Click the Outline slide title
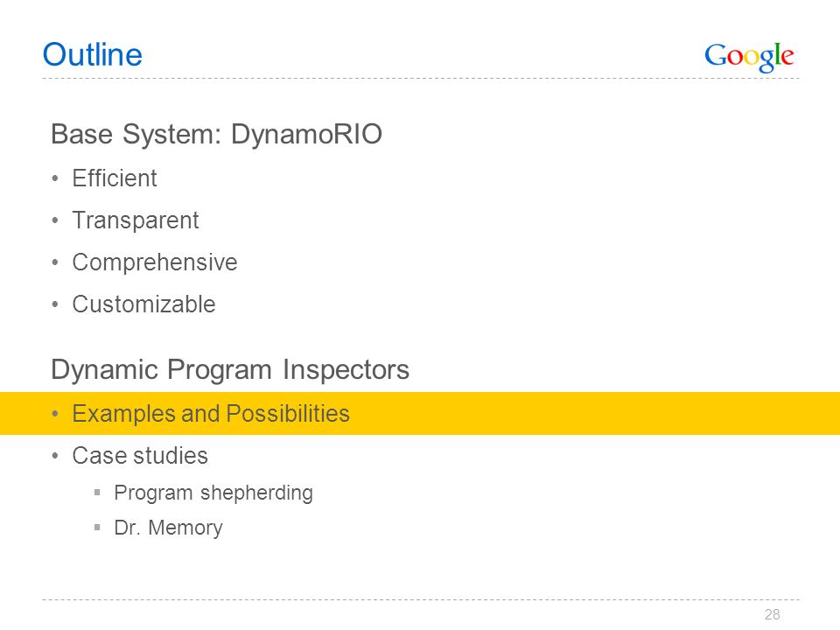Image resolution: width=840 pixels, height=630 pixels. click(93, 54)
